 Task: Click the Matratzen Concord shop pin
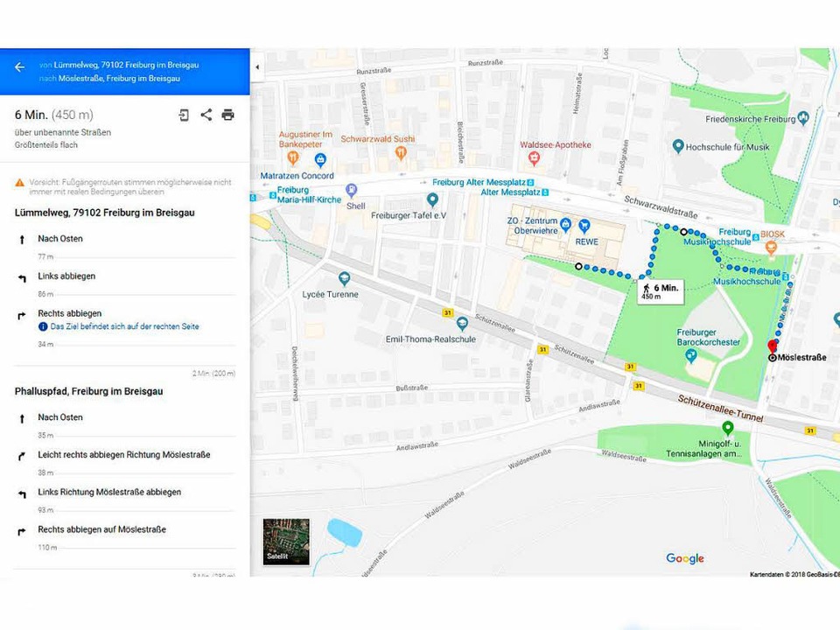(320, 159)
